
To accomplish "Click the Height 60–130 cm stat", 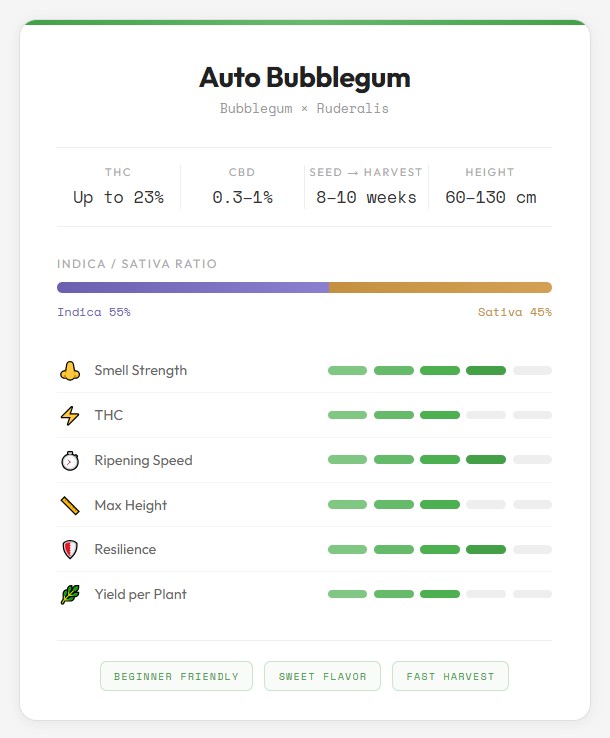I will click(x=490, y=187).
